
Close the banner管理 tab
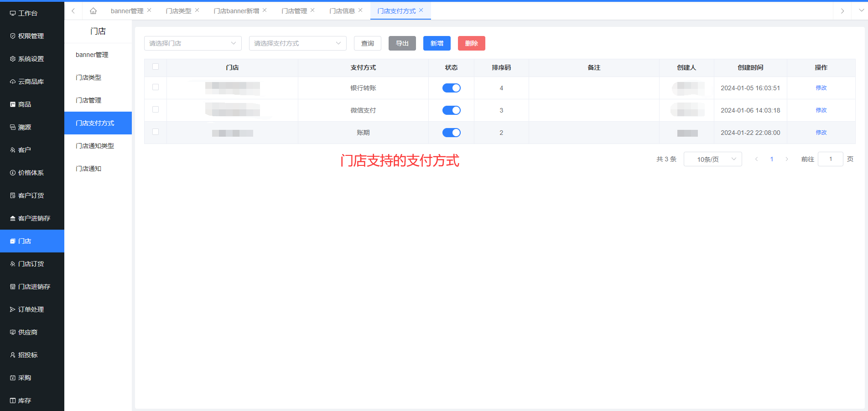149,10
